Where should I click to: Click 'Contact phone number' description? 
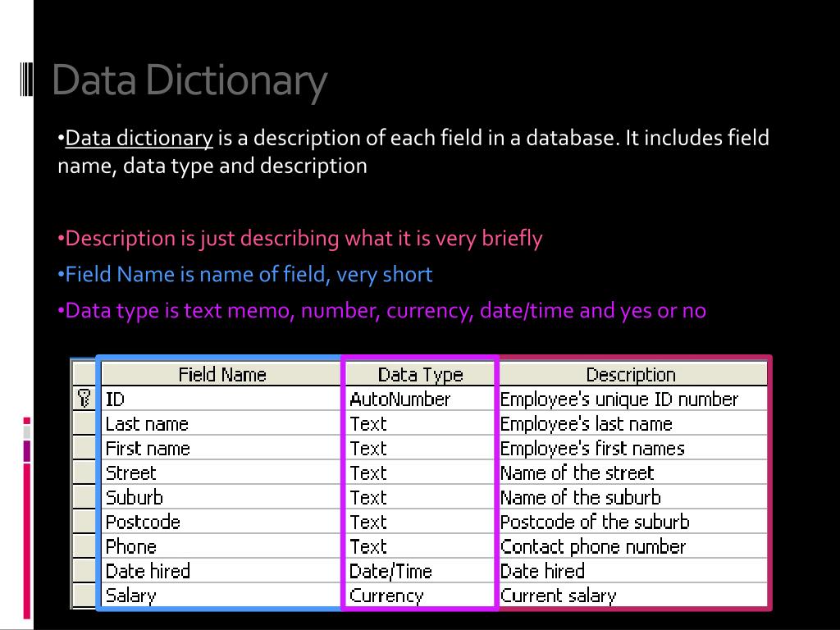[632, 546]
